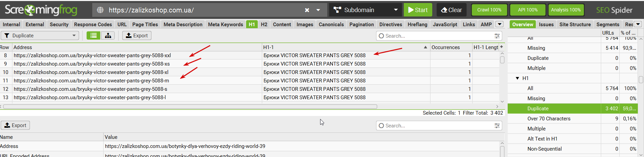644x157 pixels.
Task: Select Alt Text in H1 filter
Action: [x=573, y=139]
